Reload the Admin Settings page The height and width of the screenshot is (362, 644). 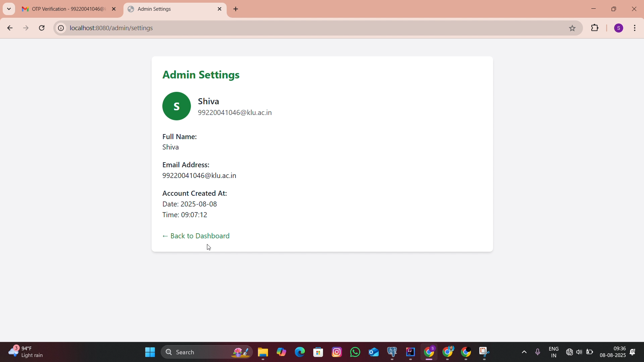click(42, 28)
